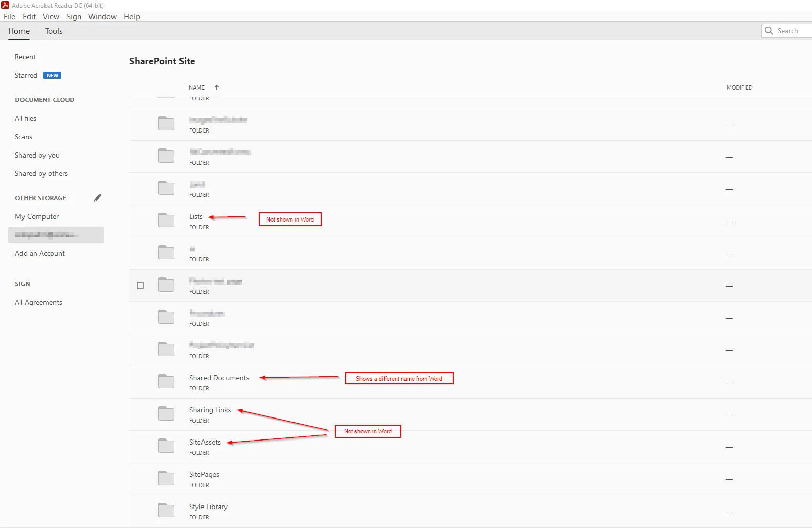The height and width of the screenshot is (528, 812).
Task: Open the Sharing Links folder name
Action: (x=210, y=410)
